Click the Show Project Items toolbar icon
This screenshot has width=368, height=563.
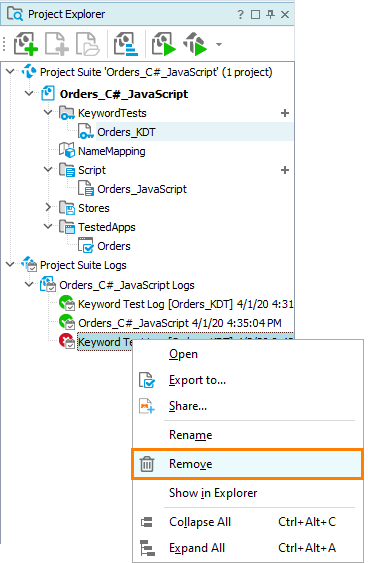126,44
